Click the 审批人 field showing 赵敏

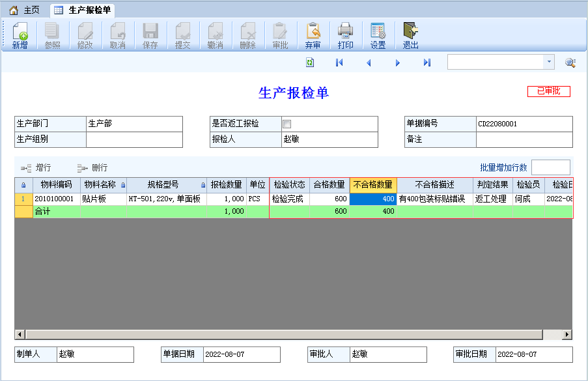coord(388,354)
